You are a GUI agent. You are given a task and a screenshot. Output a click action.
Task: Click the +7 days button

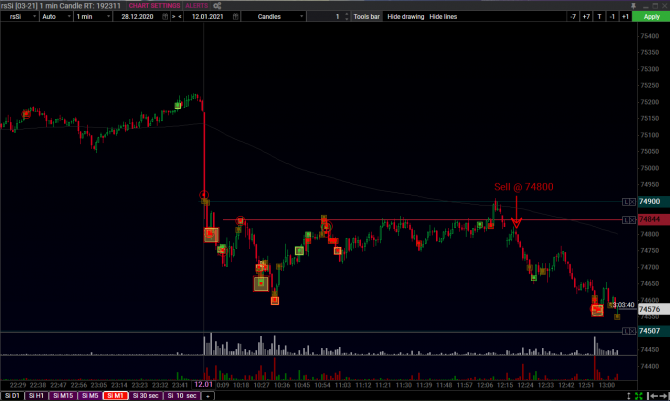(x=586, y=17)
